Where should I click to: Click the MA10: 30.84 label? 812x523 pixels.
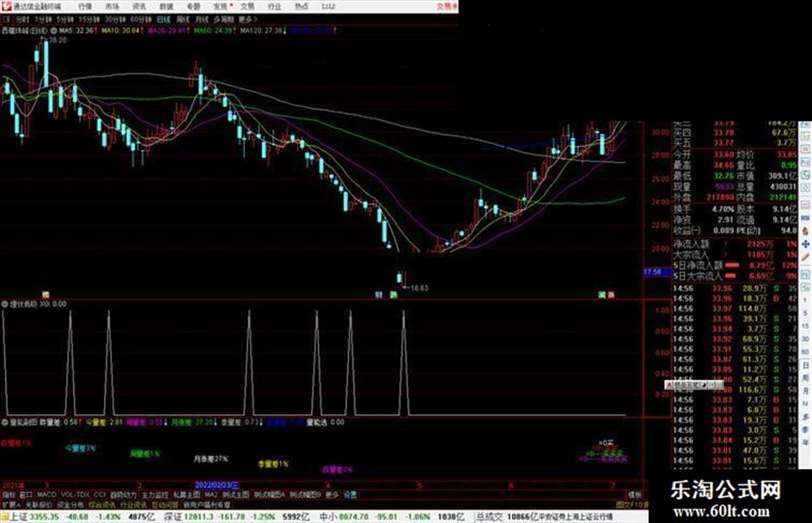pyautogui.click(x=121, y=31)
